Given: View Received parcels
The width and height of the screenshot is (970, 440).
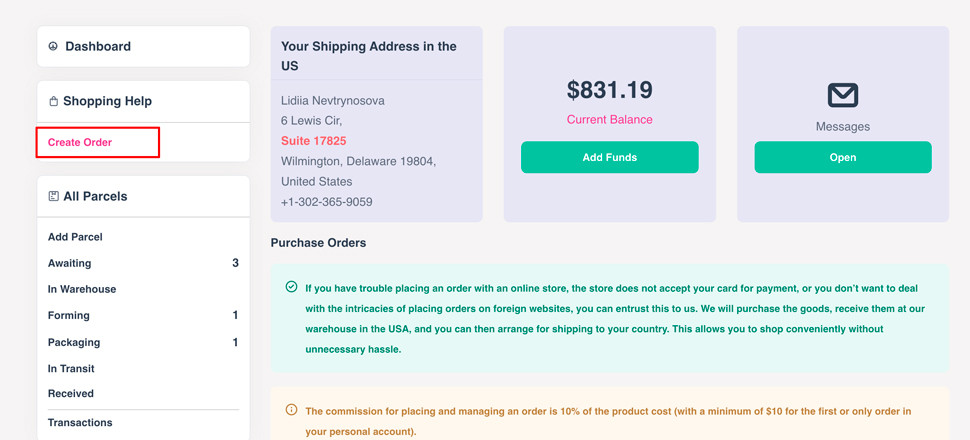Looking at the screenshot, I should (x=71, y=394).
